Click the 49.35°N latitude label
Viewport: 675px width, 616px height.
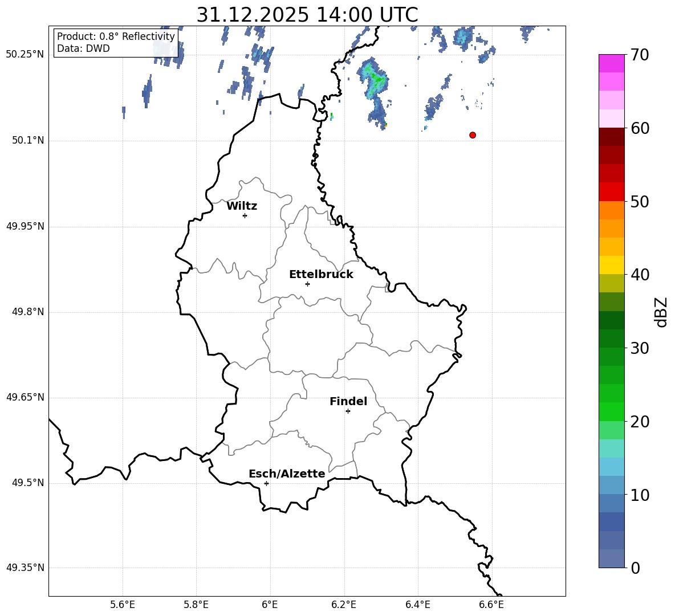point(25,568)
